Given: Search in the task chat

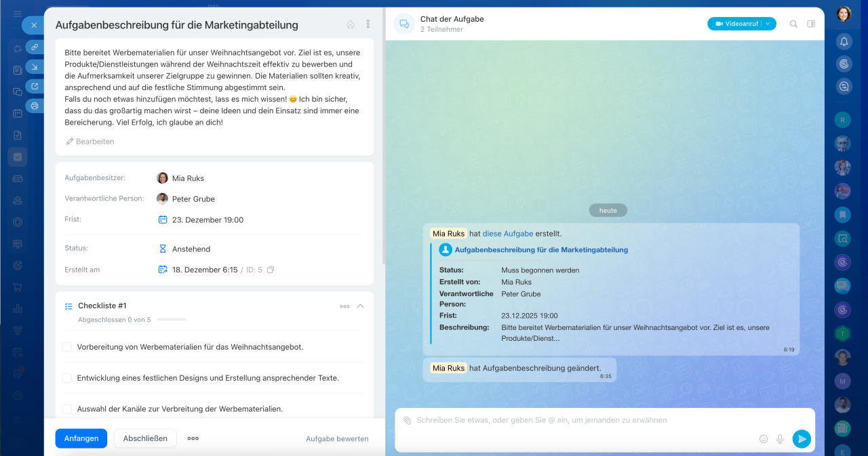Looking at the screenshot, I should [793, 24].
